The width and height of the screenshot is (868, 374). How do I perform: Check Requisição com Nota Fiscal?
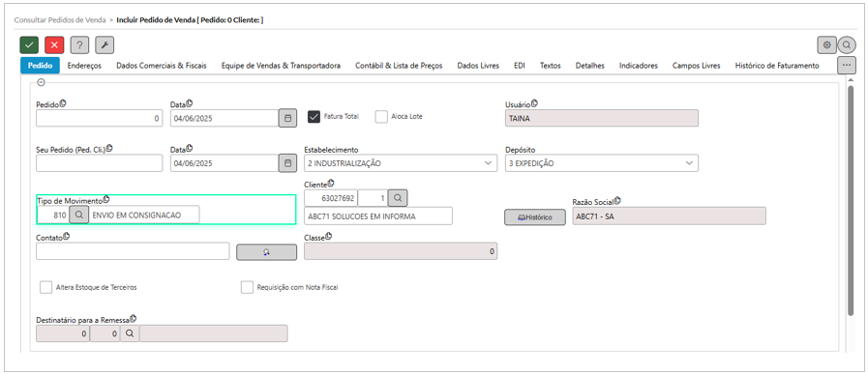click(x=247, y=288)
